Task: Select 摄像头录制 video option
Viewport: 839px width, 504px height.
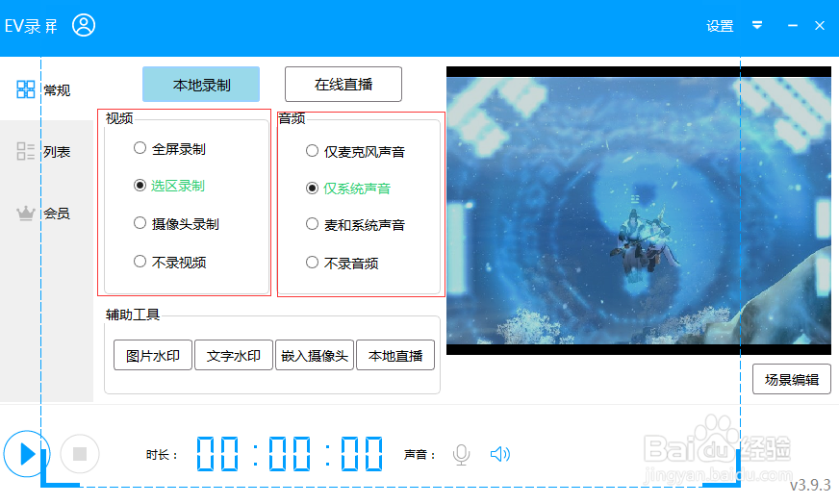Action: 177,224
